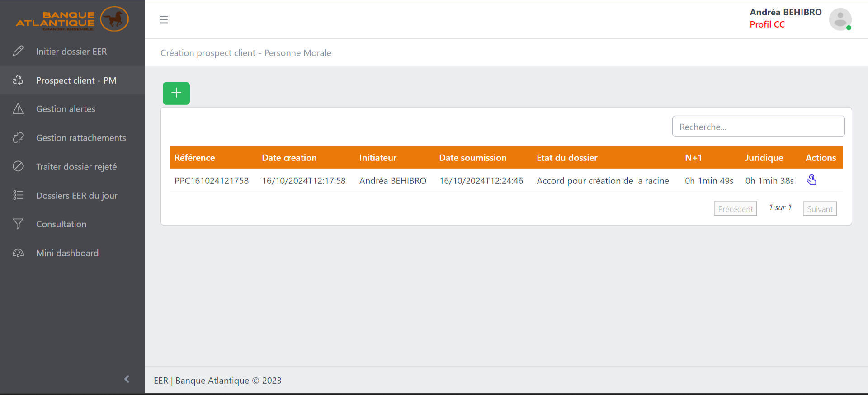The width and height of the screenshot is (868, 395).
Task: Click the warning triangle Gestion alertes icon
Action: tap(18, 109)
